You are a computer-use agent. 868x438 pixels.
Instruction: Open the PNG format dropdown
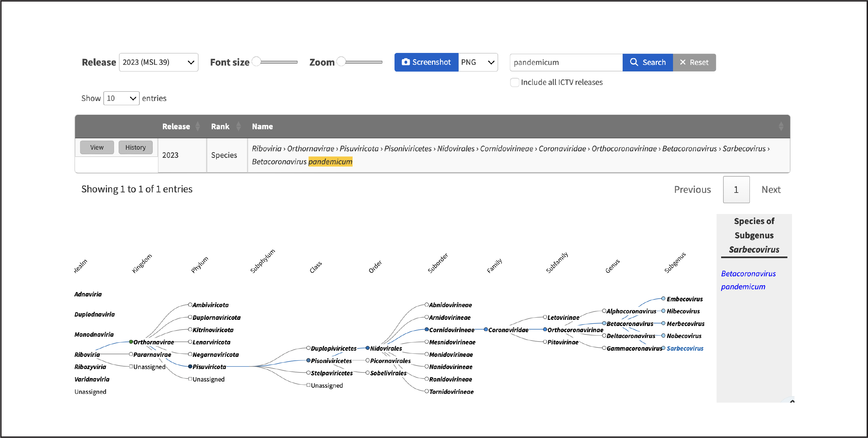pos(477,62)
